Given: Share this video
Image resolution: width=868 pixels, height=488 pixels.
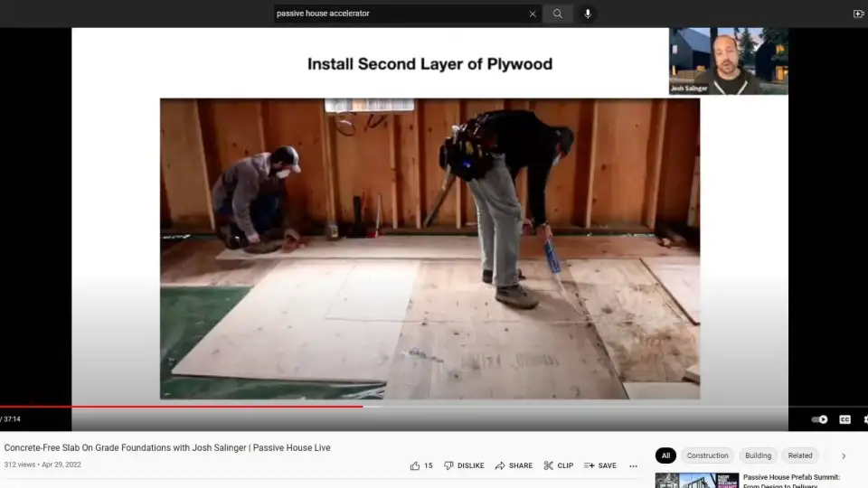Looking at the screenshot, I should 513,466.
